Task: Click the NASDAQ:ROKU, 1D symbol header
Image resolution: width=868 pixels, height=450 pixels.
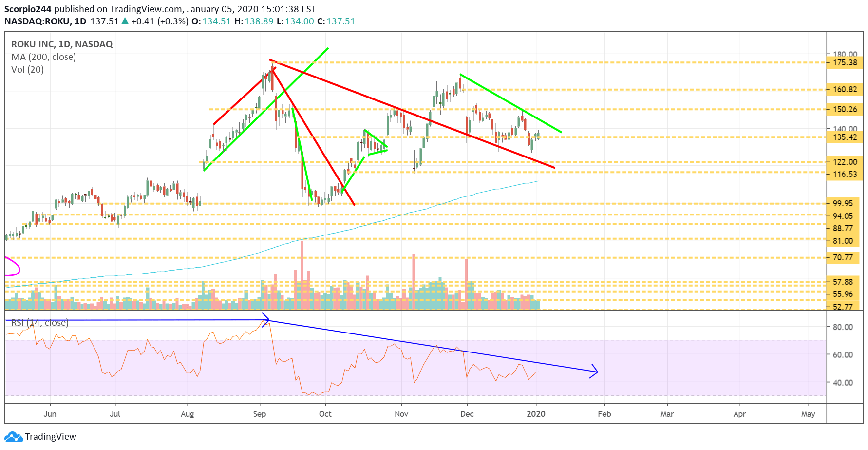Action: point(45,21)
